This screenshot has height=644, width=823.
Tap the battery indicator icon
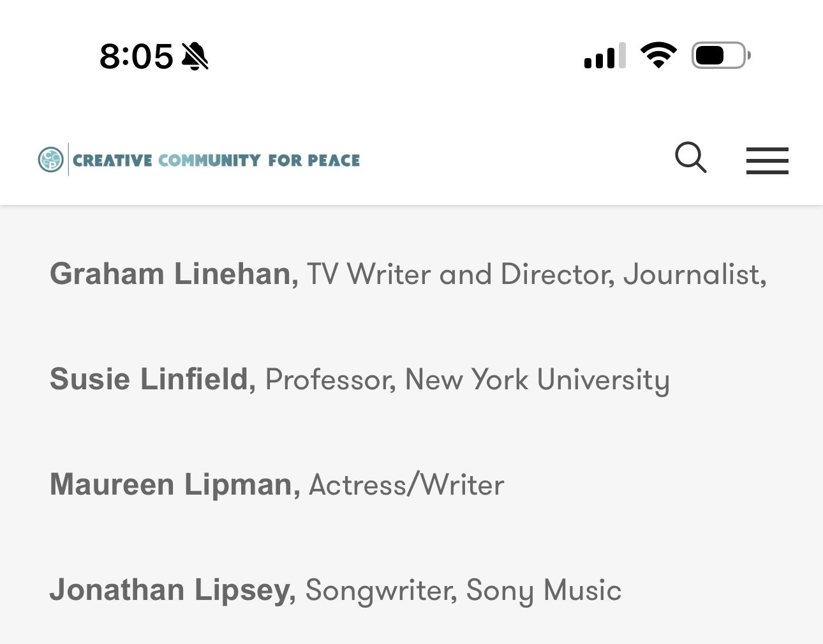point(720,56)
